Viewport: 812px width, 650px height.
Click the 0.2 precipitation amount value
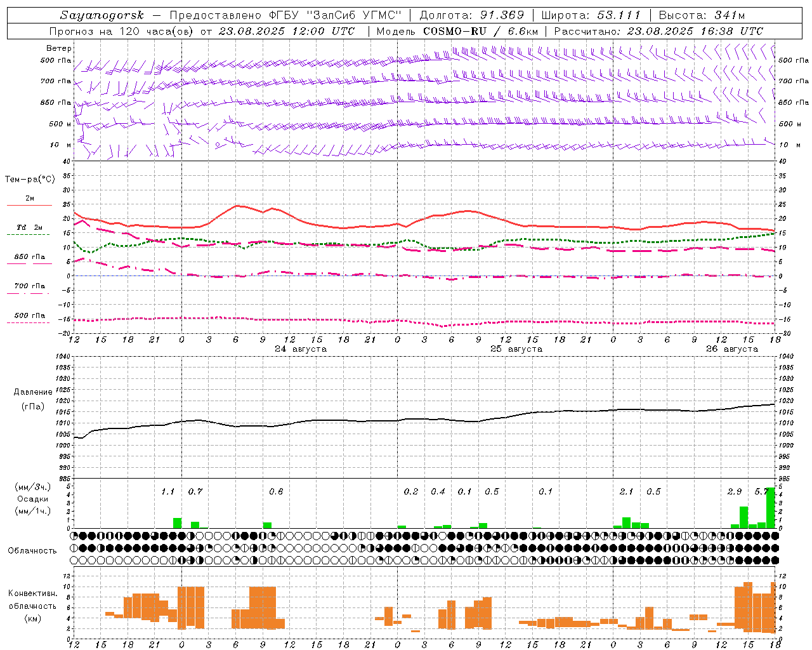(411, 492)
